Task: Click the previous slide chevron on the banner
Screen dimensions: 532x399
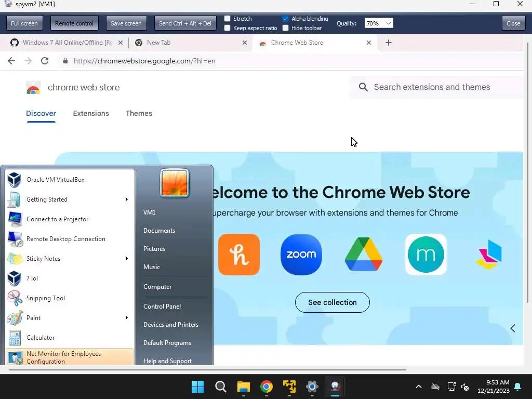Action: [513, 328]
